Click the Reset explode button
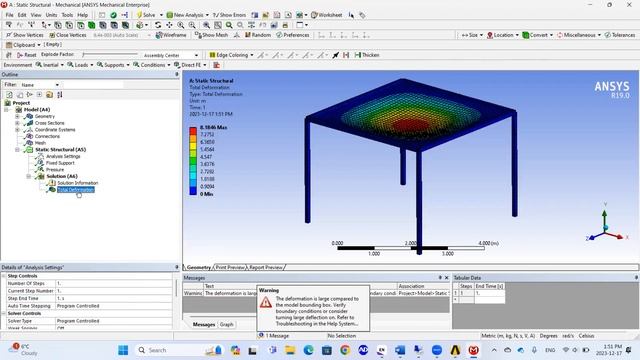Viewport: 640px width, 360px height. pyautogui.click(x=27, y=55)
